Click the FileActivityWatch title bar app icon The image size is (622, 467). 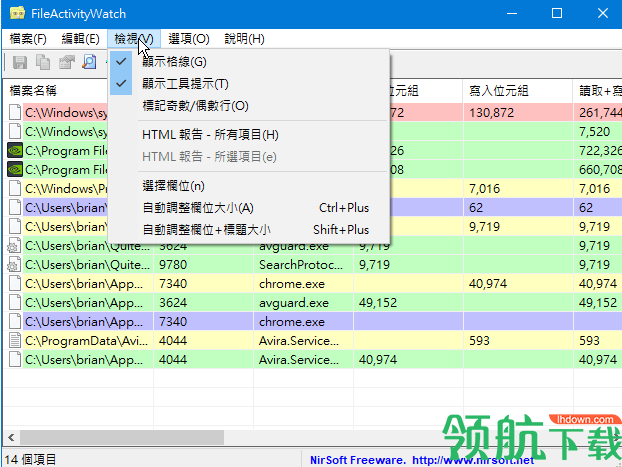click(17, 13)
